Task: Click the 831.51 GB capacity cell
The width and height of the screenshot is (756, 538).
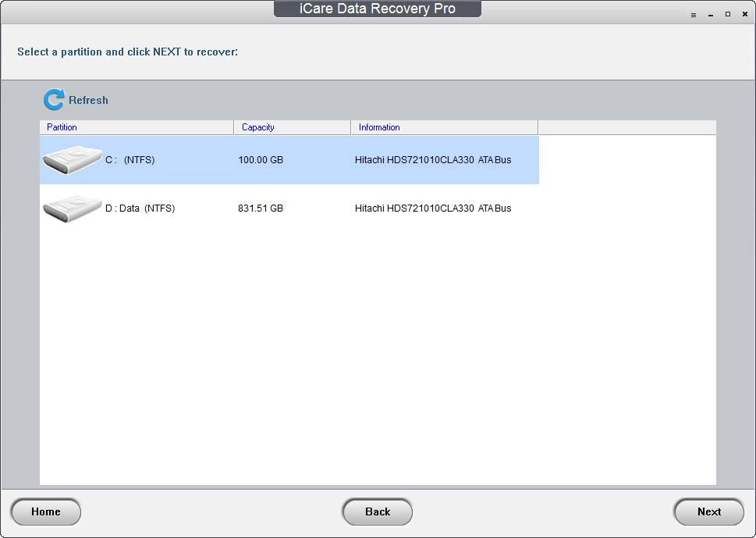Action: pos(261,208)
